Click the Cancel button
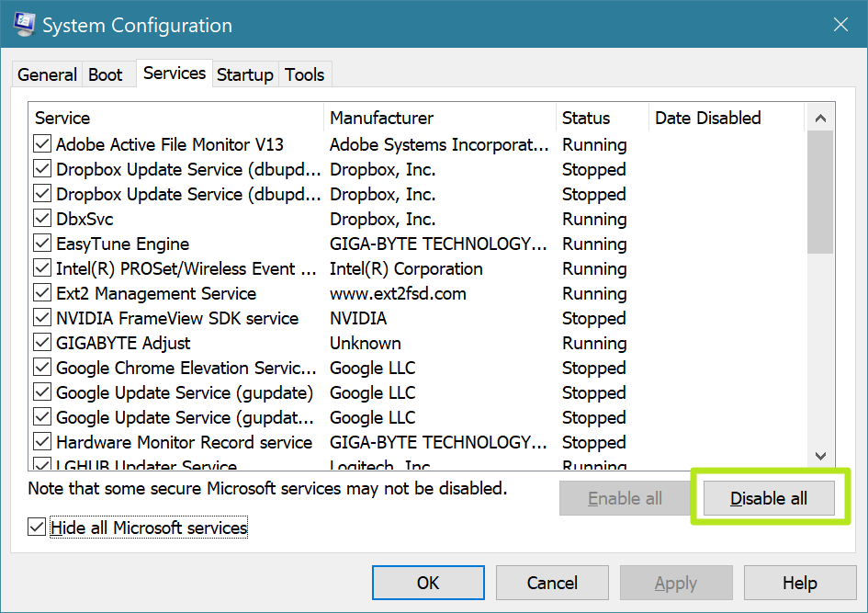 [551, 582]
